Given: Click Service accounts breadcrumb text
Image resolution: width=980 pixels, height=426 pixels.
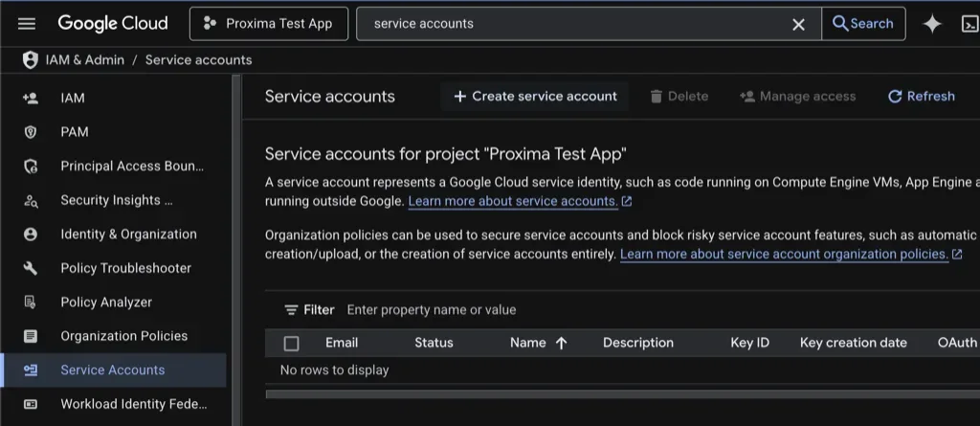Looking at the screenshot, I should (x=199, y=60).
